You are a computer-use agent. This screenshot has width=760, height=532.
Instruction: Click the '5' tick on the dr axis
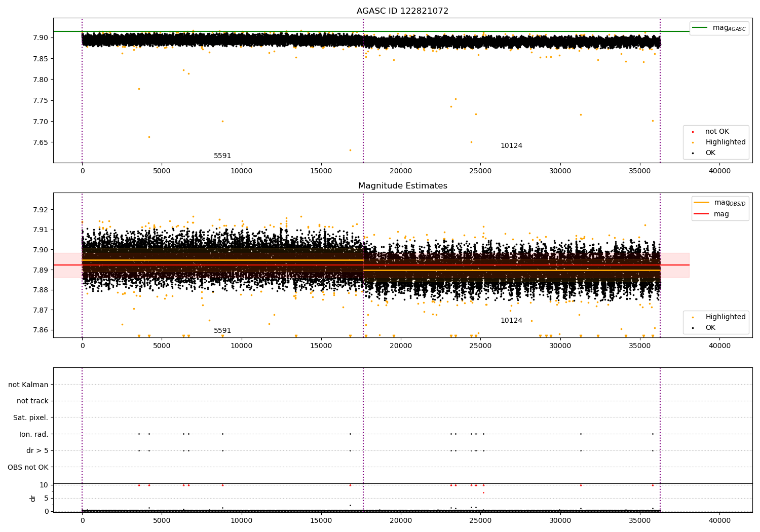[x=47, y=498]
